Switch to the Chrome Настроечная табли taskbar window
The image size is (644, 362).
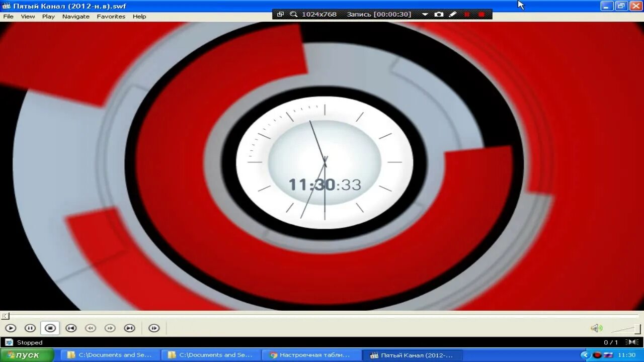[311, 355]
